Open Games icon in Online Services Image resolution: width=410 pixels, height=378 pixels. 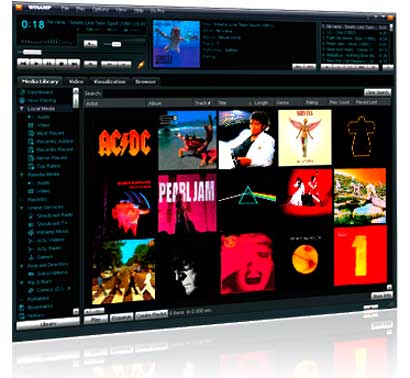pyautogui.click(x=31, y=257)
